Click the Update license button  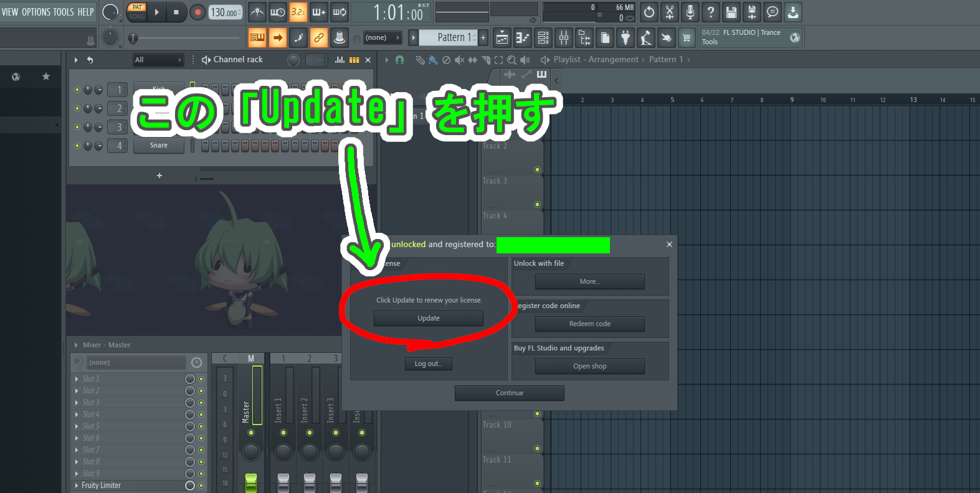pos(429,318)
